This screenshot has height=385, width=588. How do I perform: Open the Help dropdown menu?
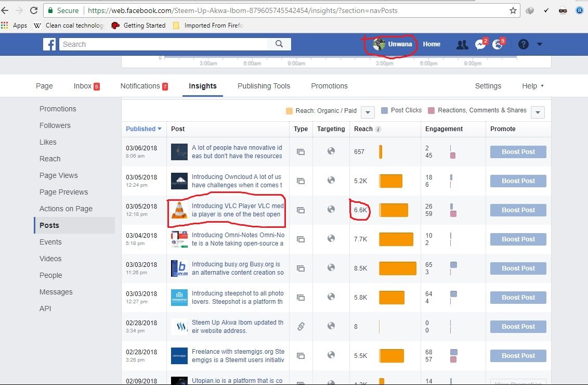532,86
